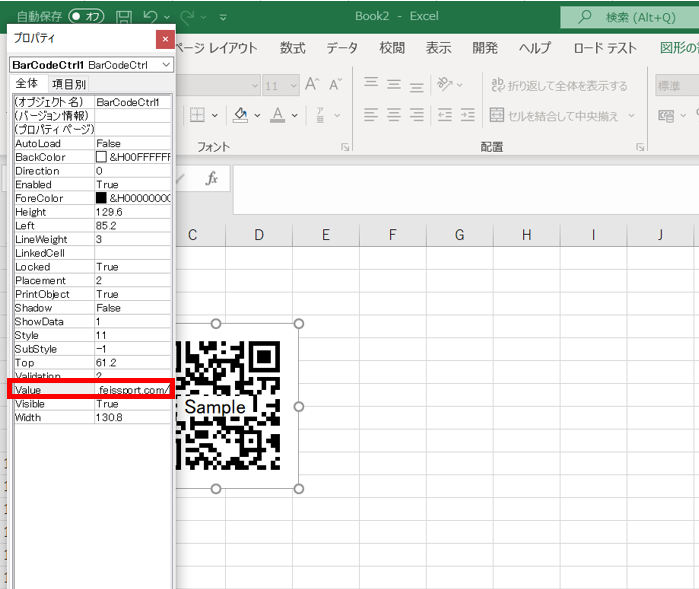The height and width of the screenshot is (589, 699).
Task: Click 折り返して全体を表示する wrap text button
Action: click(x=559, y=85)
